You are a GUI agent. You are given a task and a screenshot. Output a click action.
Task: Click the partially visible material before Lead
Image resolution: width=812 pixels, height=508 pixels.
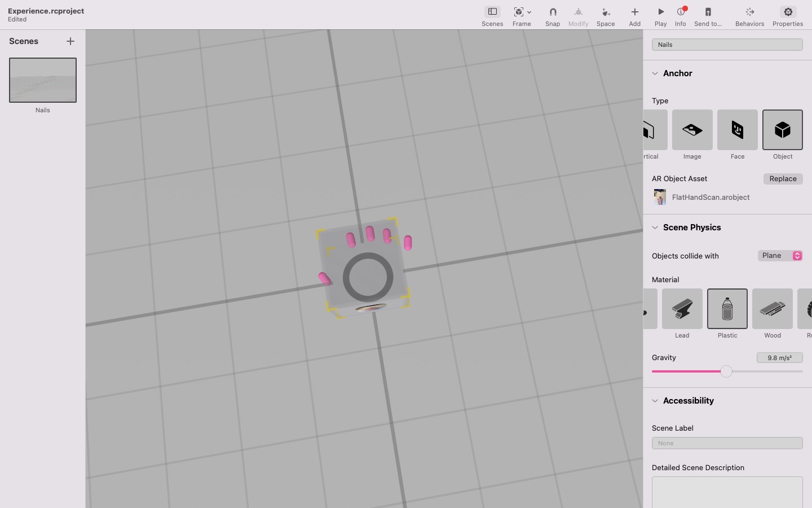tap(650, 309)
